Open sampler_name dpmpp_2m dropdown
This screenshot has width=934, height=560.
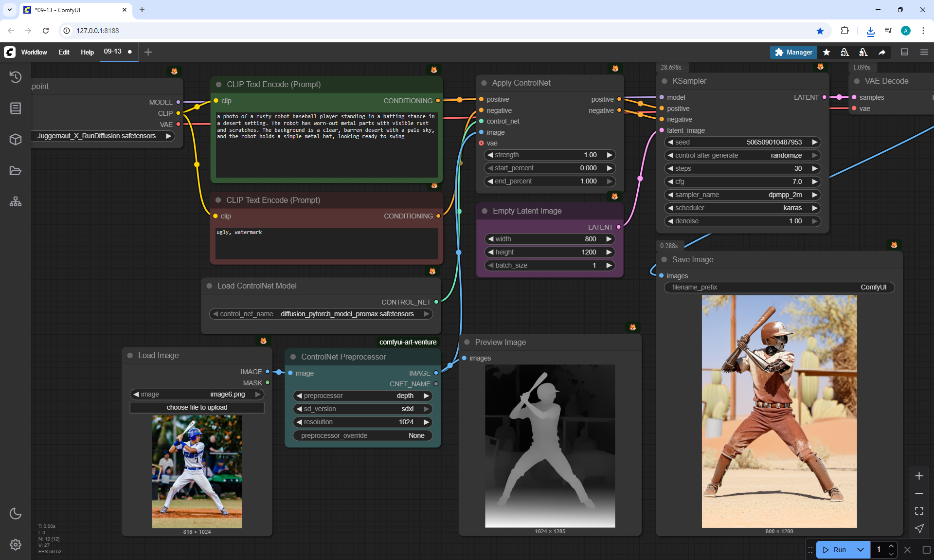(742, 195)
